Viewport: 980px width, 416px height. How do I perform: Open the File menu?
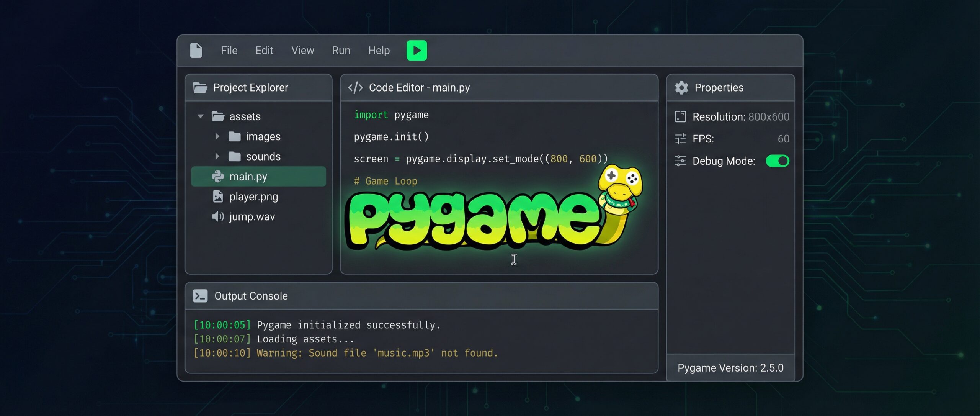[229, 51]
